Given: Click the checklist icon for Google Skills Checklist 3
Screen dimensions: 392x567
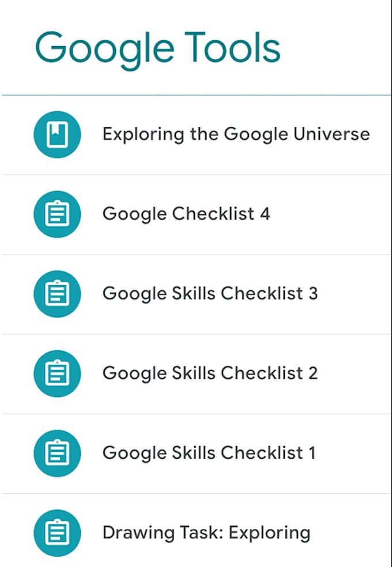Looking at the screenshot, I should 58,293.
